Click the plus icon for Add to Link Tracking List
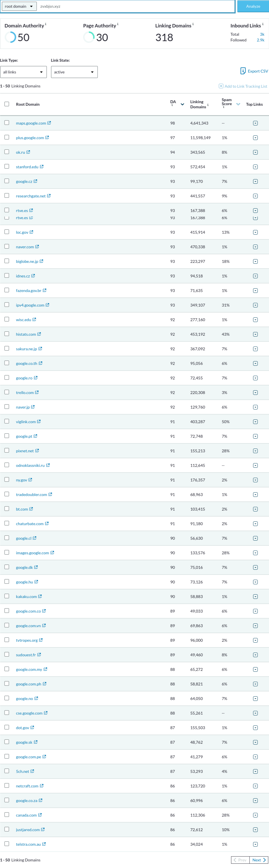269x868 pixels. click(221, 86)
